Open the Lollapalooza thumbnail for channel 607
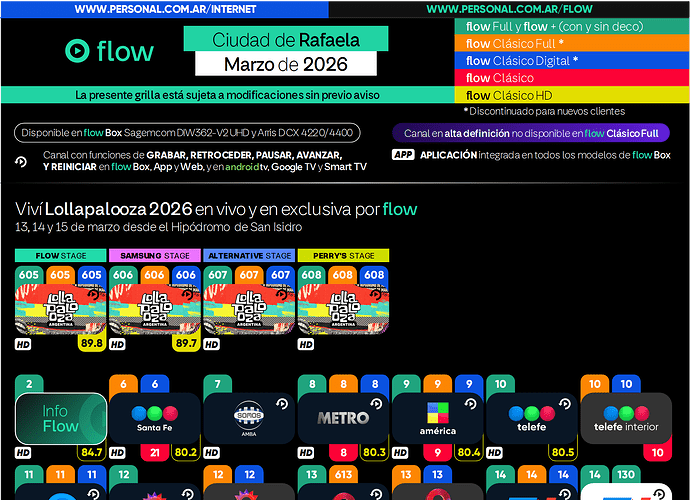Viewport: 690px width, 500px height. tap(249, 309)
